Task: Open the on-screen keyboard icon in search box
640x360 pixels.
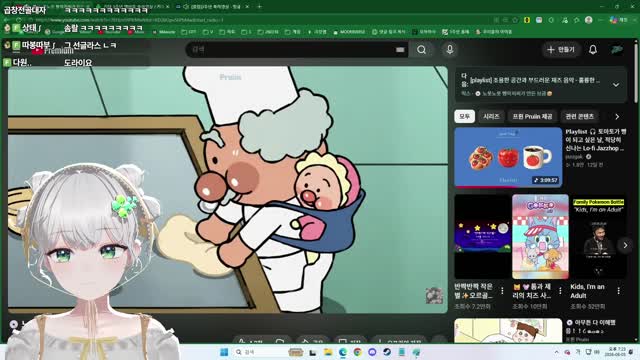Action: tap(400, 50)
